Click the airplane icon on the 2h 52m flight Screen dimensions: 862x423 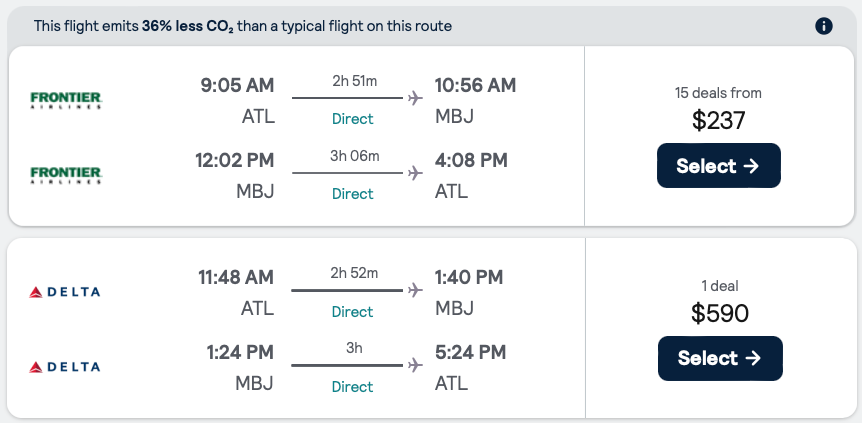pyautogui.click(x=415, y=291)
